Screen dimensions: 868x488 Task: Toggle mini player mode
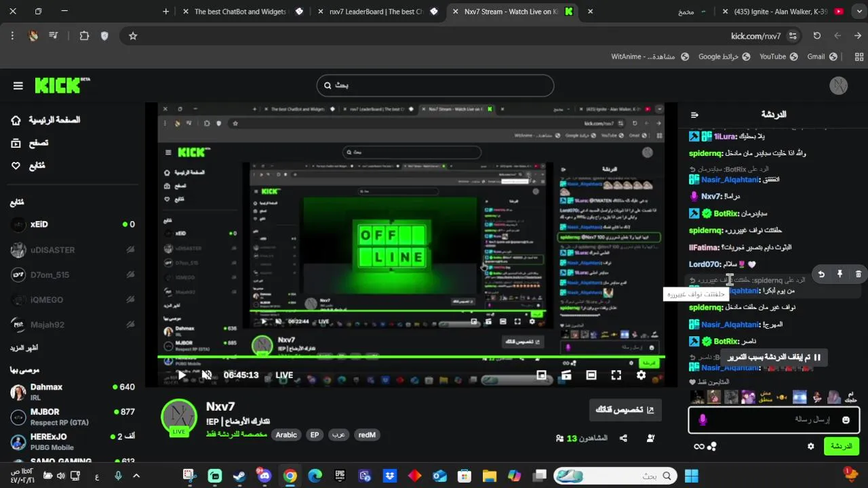(541, 375)
